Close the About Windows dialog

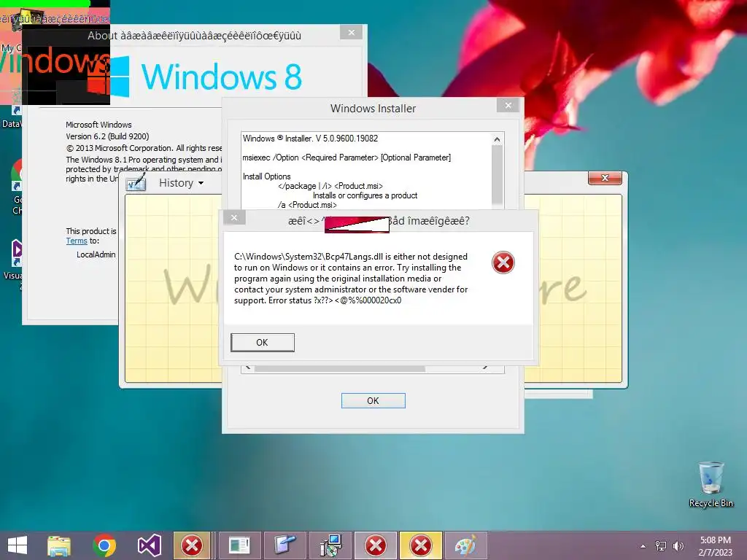tap(351, 32)
